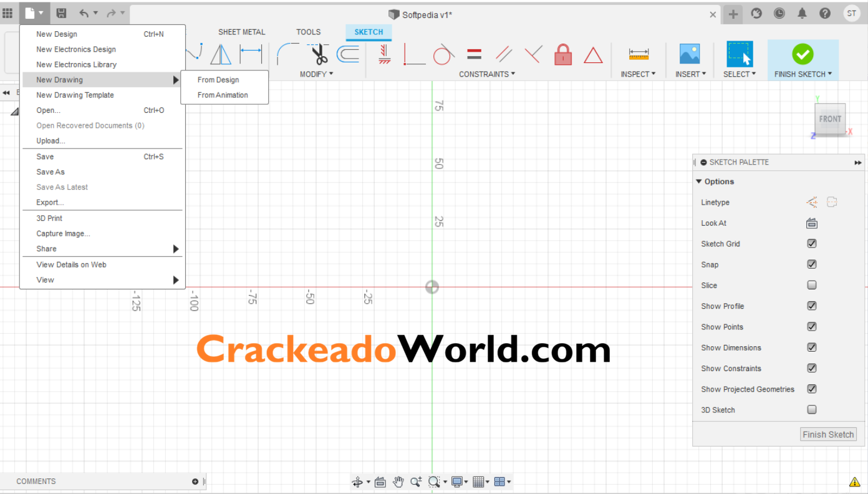Apply the Fix/Unfix lock constraint
The width and height of the screenshot is (868, 494).
pyautogui.click(x=563, y=55)
